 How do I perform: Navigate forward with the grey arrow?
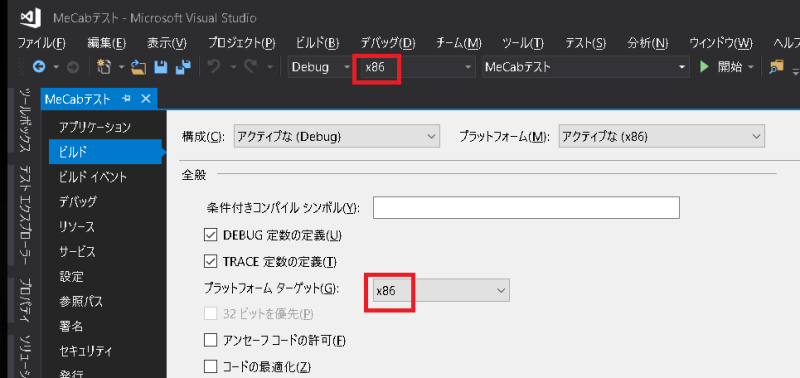coord(73,67)
